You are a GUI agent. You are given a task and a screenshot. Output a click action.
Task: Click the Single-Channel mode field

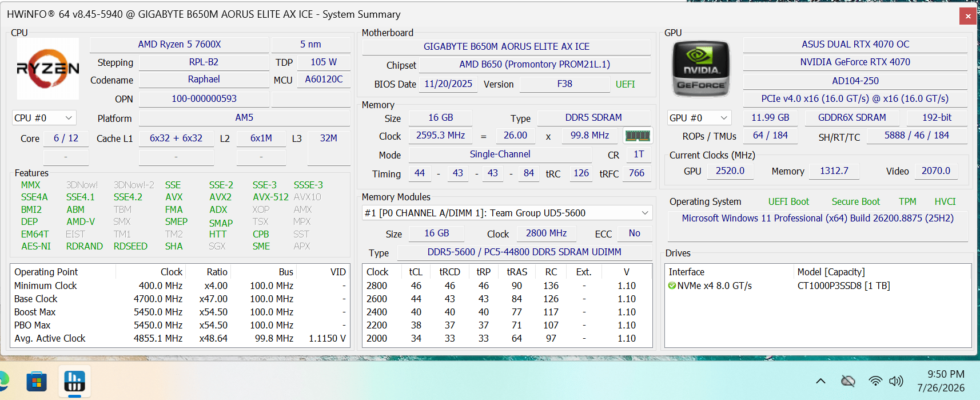point(500,155)
